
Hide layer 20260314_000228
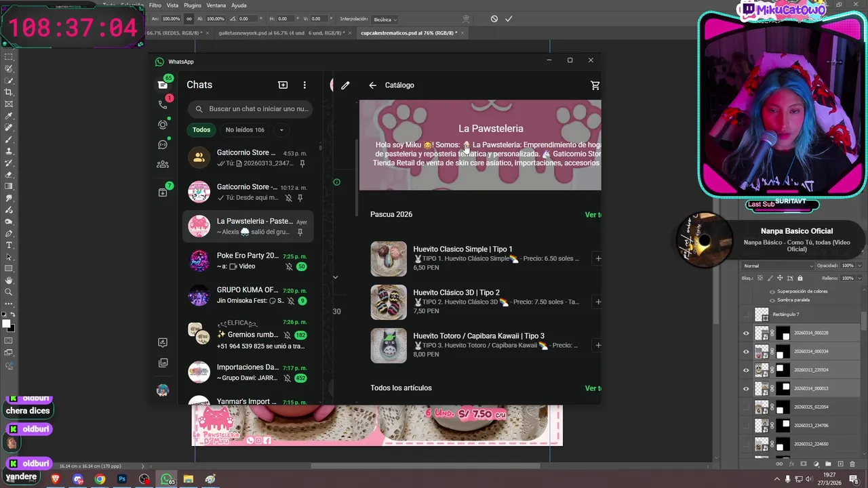click(747, 333)
